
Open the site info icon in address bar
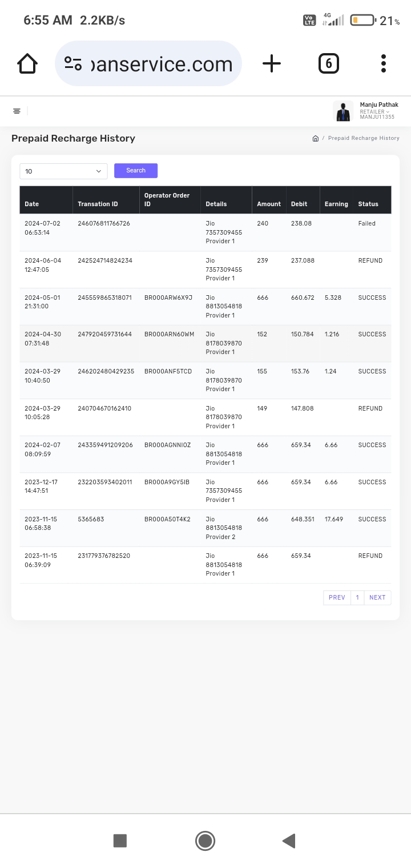click(x=73, y=63)
